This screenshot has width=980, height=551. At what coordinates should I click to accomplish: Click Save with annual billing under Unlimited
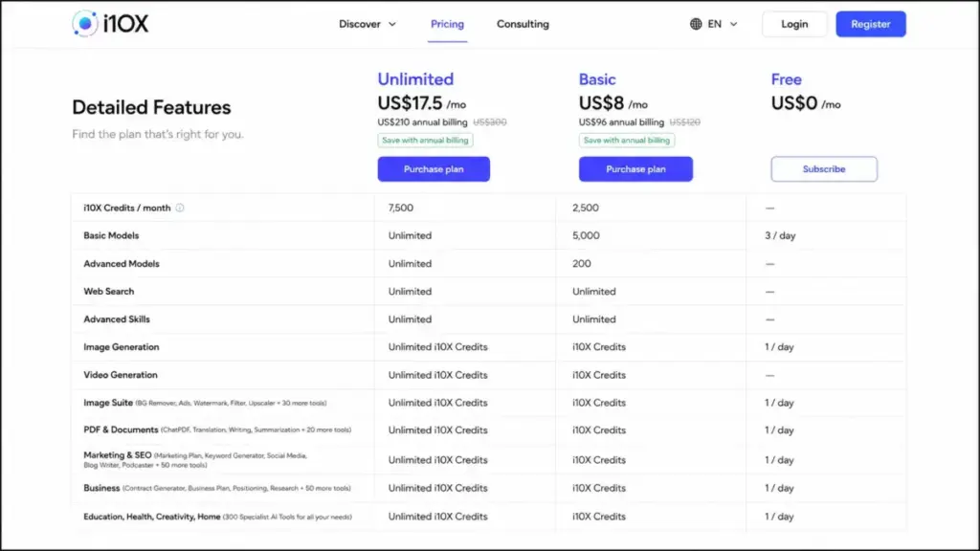click(425, 141)
